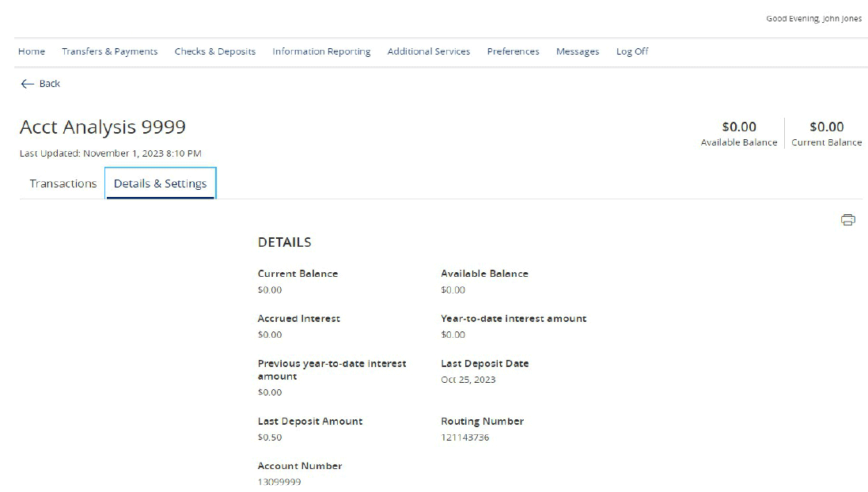Click the header Available Balance $0.00 amount

[739, 127]
